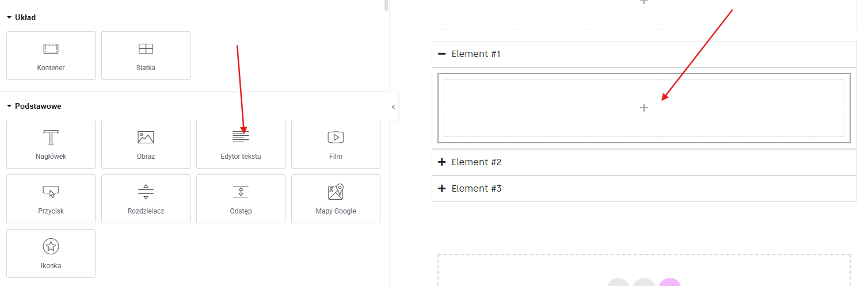Select the Siatka grid widget

(x=146, y=55)
